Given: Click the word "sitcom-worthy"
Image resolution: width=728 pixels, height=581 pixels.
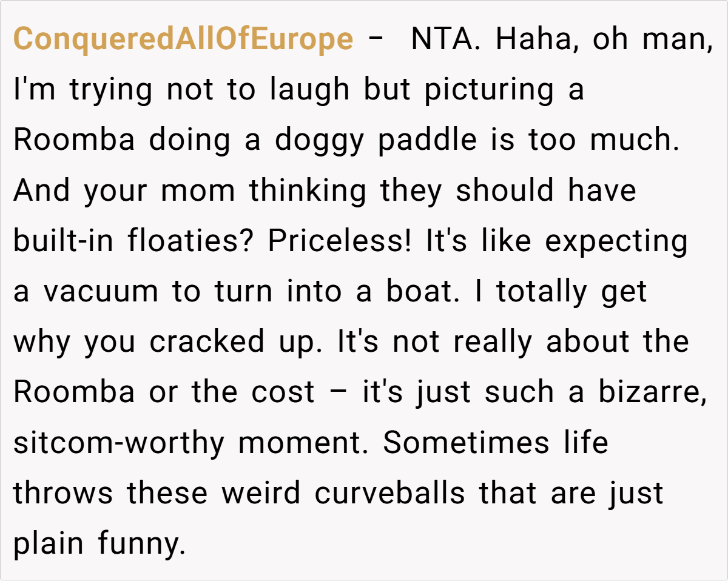Looking at the screenshot, I should tap(119, 442).
